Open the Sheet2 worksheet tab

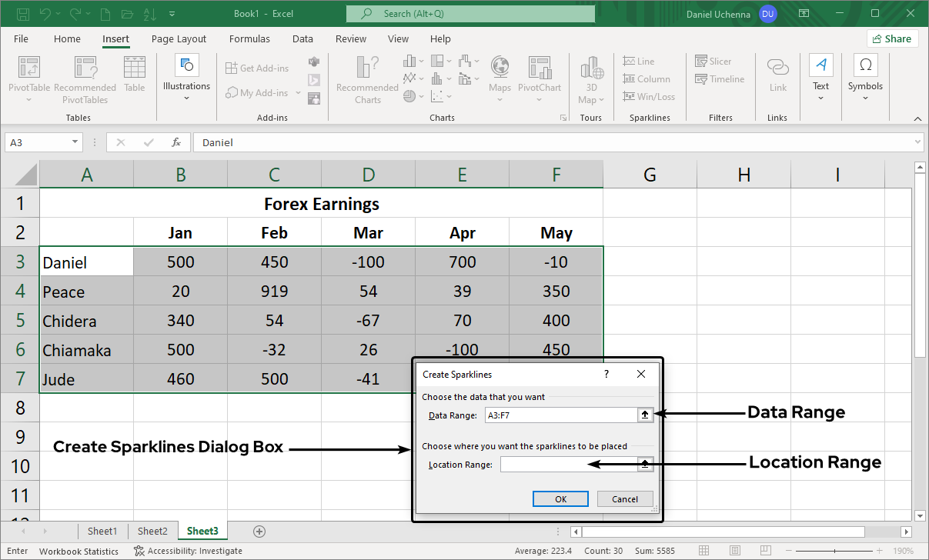152,531
